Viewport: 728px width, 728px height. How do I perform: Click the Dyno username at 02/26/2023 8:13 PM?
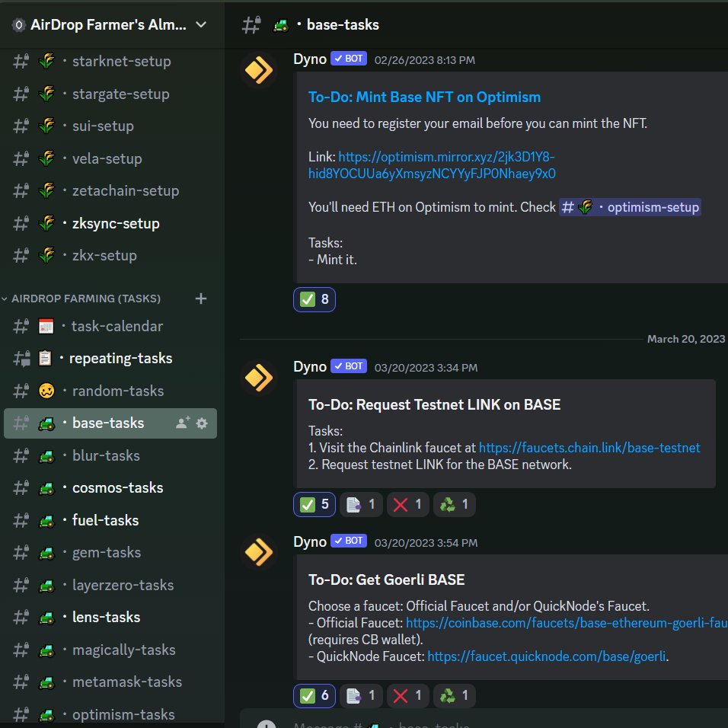(x=310, y=59)
